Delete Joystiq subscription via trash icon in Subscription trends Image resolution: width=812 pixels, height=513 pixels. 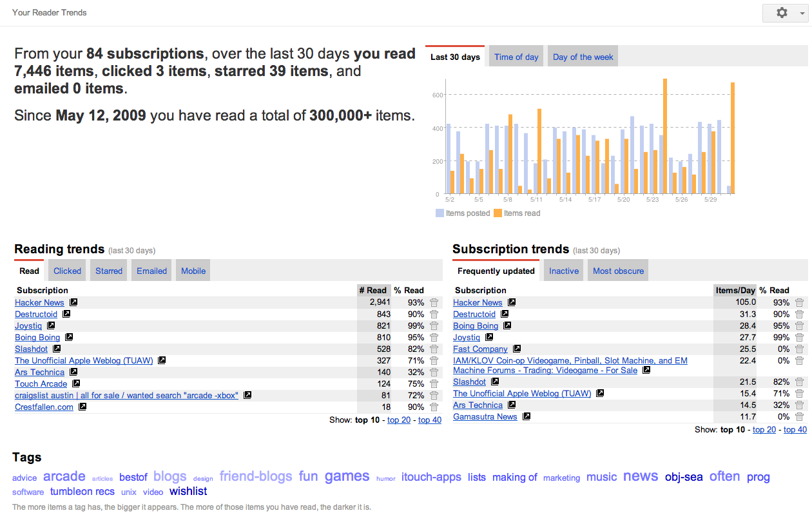[799, 338]
